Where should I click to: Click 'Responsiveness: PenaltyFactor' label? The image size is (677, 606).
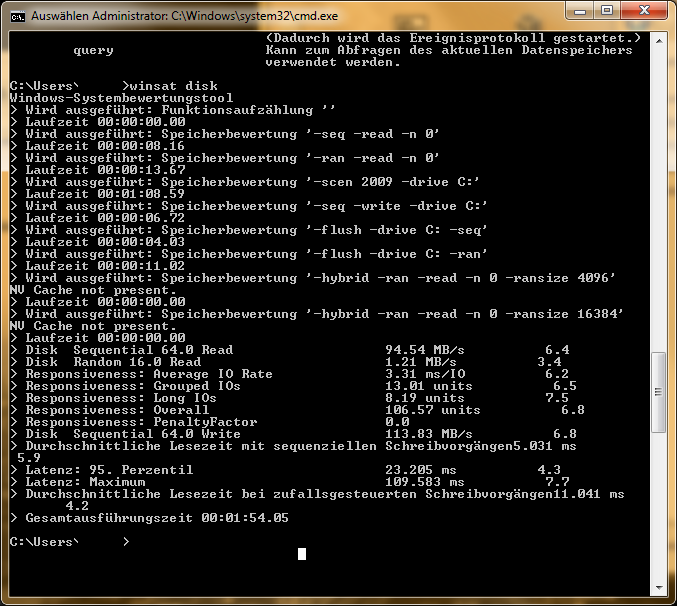coord(141,422)
